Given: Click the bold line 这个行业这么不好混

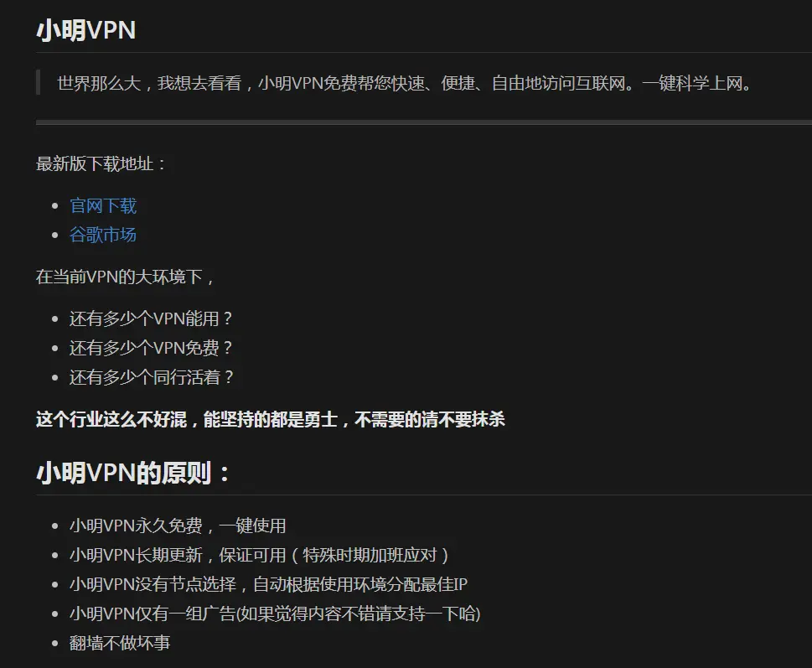Looking at the screenshot, I should (x=271, y=419).
